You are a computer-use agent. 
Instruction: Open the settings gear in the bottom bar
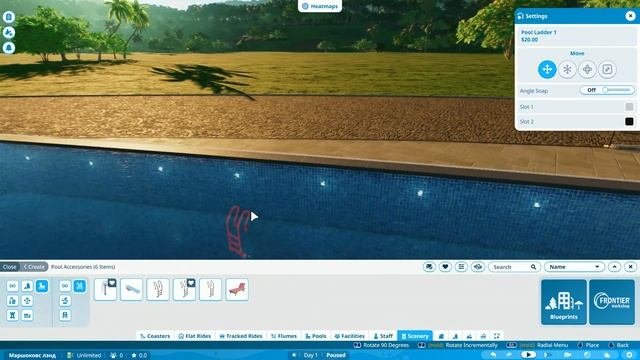(x=629, y=355)
